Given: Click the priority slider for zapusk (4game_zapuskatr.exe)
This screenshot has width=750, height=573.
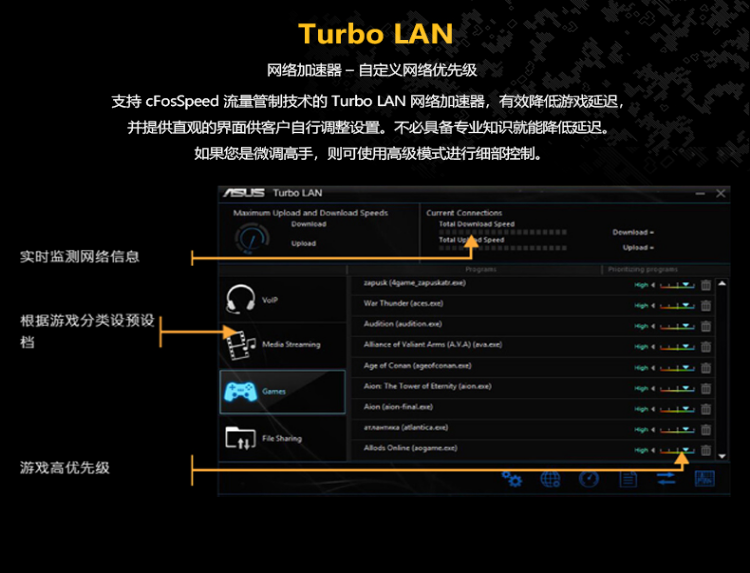Looking at the screenshot, I should click(x=677, y=286).
